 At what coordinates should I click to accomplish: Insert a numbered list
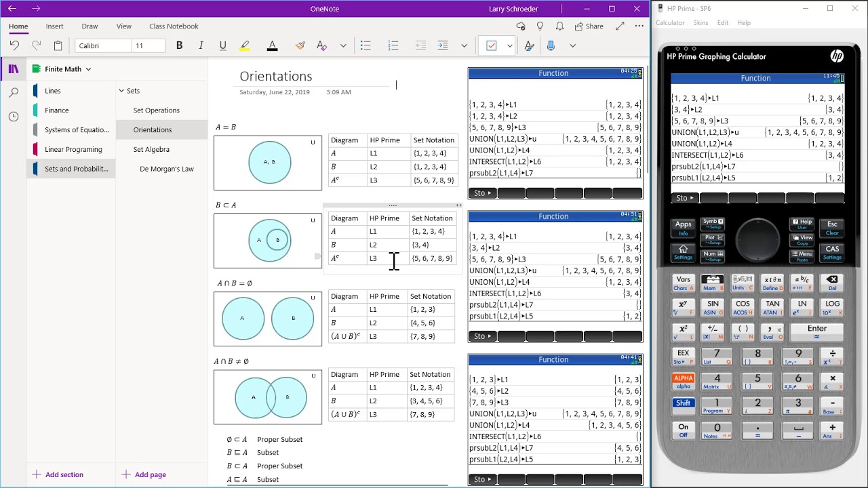pos(393,45)
